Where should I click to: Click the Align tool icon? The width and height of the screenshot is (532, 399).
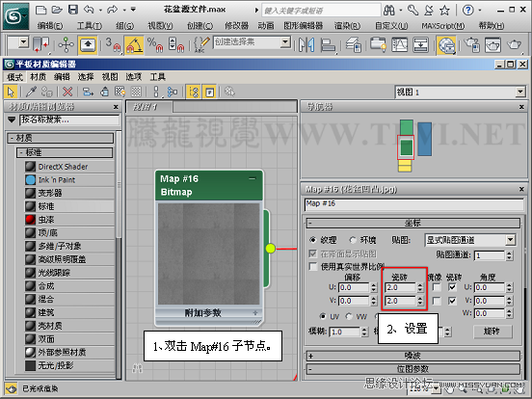(x=328, y=44)
